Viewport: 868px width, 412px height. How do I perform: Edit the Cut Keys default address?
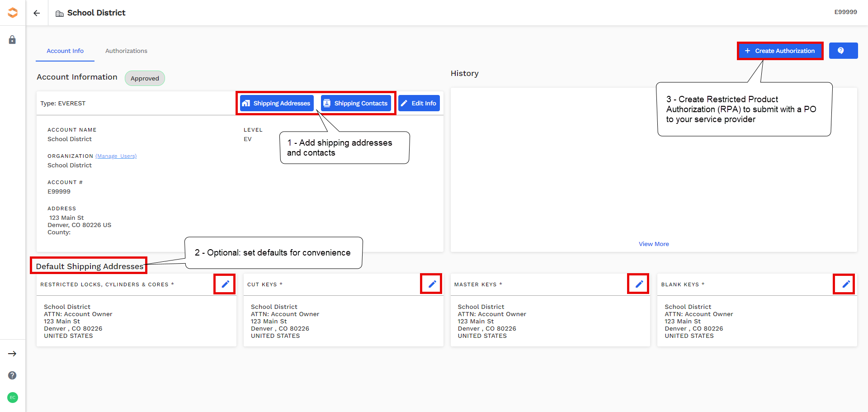point(432,284)
